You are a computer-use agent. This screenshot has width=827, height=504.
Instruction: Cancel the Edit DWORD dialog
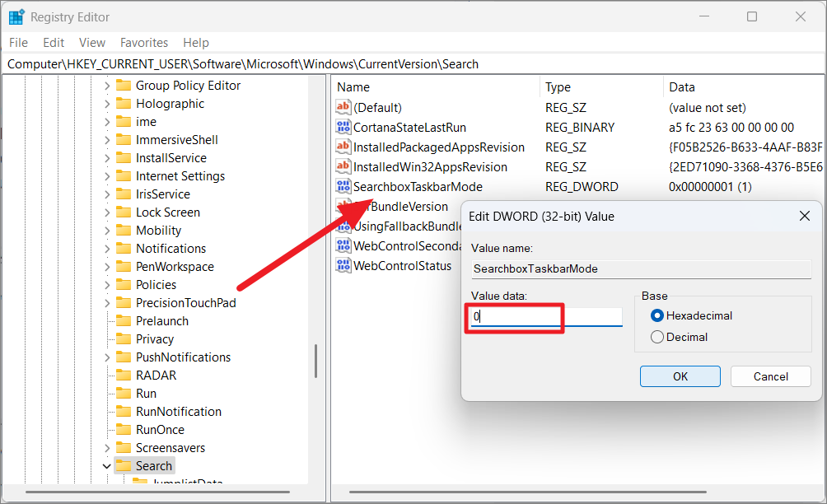[x=770, y=376]
